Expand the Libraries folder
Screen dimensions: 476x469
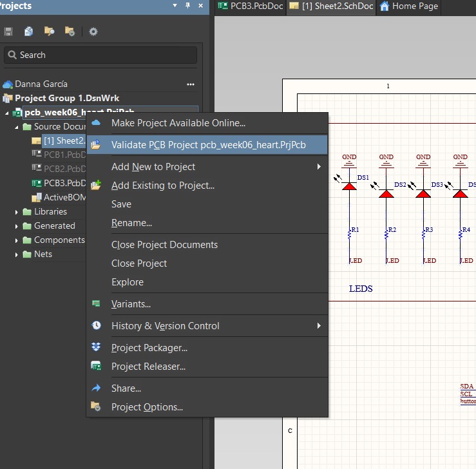[x=17, y=212]
